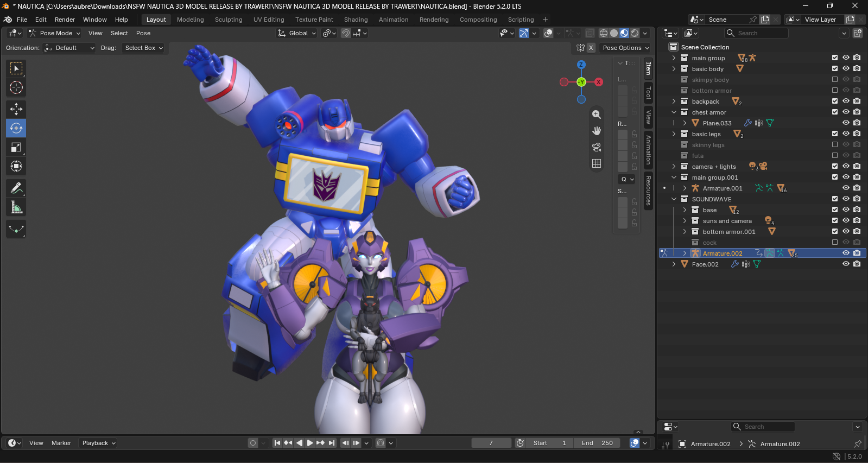Open the Render menu
The image size is (868, 463).
pos(65,20)
